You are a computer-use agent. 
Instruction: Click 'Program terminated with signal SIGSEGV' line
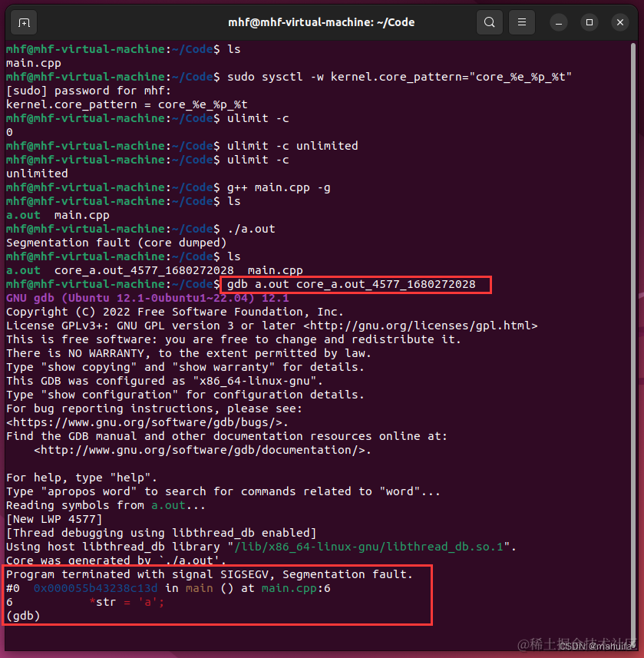tap(210, 574)
